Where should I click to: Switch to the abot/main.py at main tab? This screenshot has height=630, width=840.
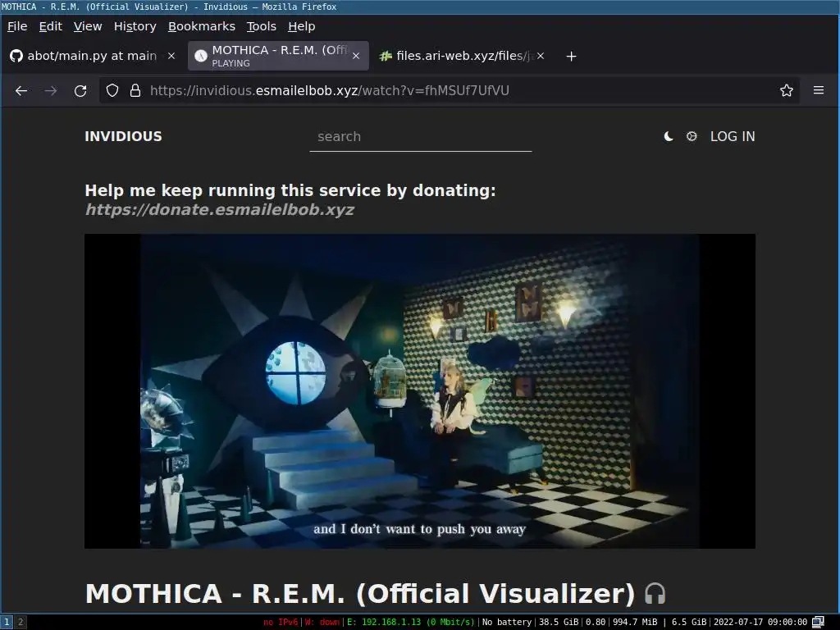click(x=92, y=56)
